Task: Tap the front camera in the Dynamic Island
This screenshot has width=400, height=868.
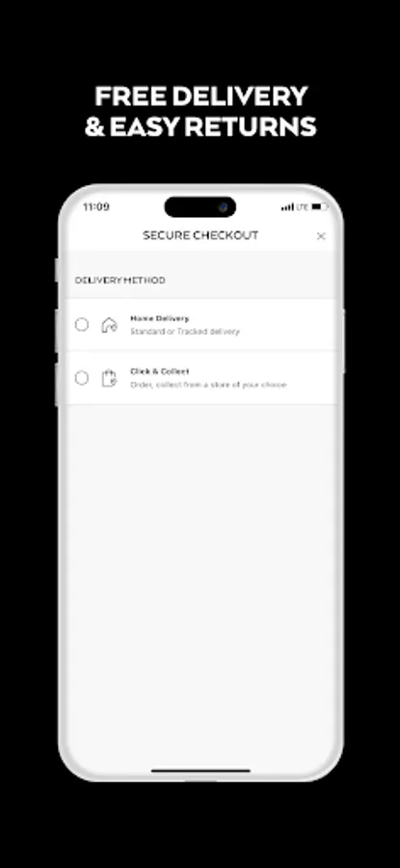Action: point(223,207)
